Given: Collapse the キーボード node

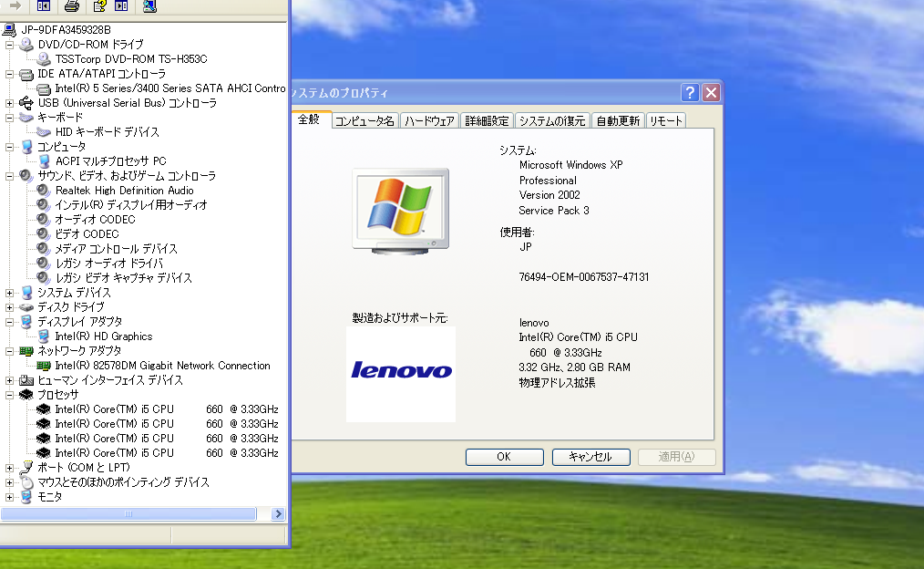Looking at the screenshot, I should coord(9,118).
